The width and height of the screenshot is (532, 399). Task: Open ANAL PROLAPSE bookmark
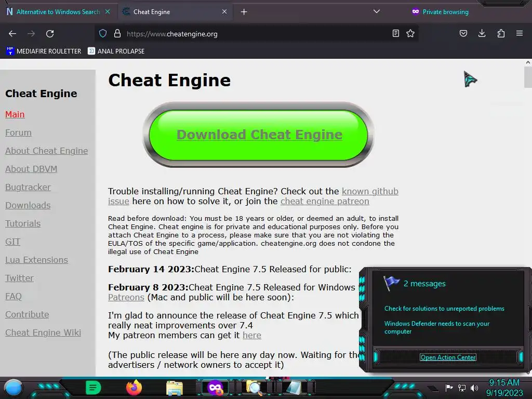[x=116, y=51]
